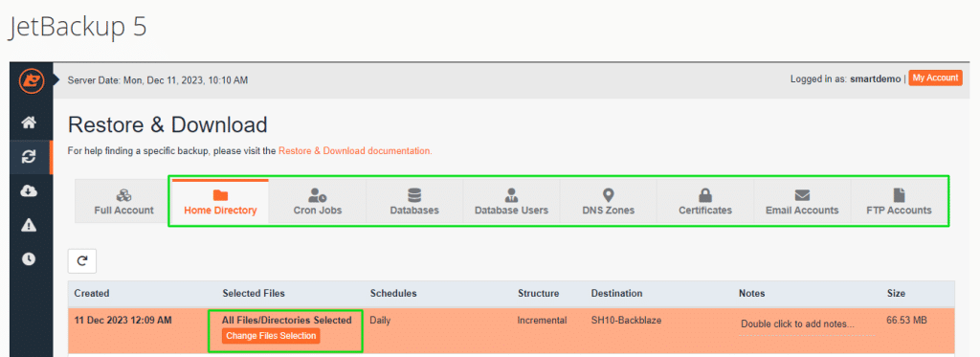The width and height of the screenshot is (980, 357).
Task: Click the Structure column header
Action: tap(538, 293)
